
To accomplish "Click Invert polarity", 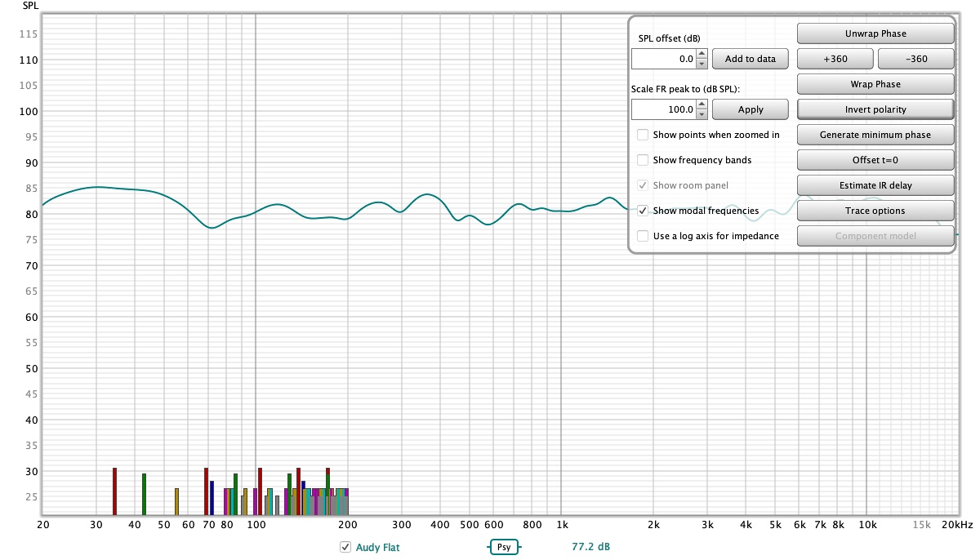I will click(875, 109).
